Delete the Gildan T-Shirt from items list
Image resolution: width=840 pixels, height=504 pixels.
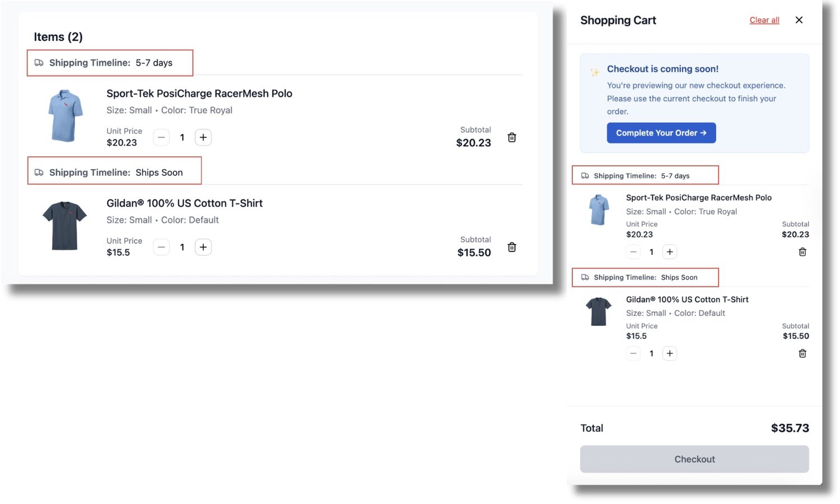[512, 247]
